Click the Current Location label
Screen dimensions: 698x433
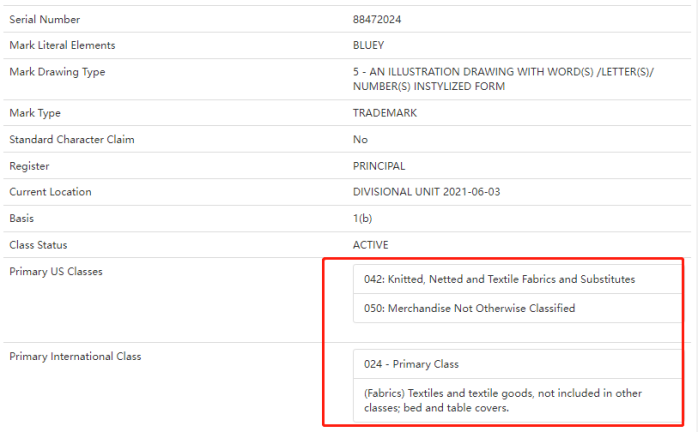click(x=50, y=192)
